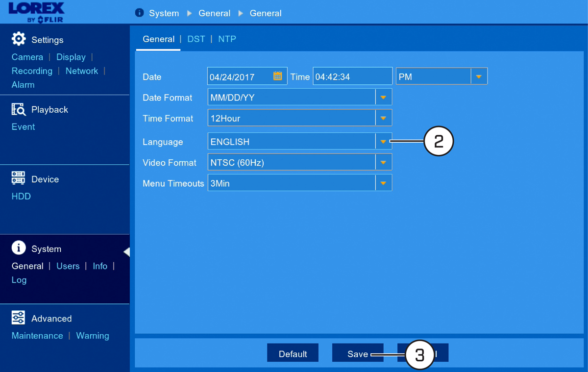The width and height of the screenshot is (588, 372).
Task: Click the Playback search icon
Action: click(x=18, y=109)
